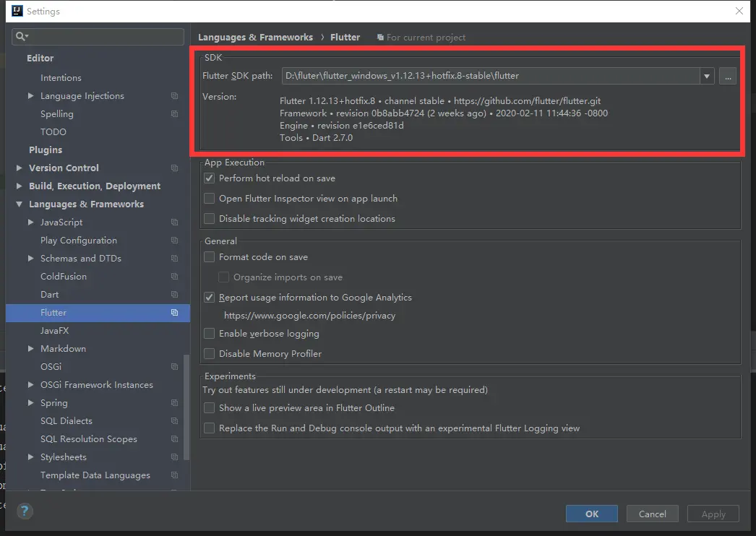The width and height of the screenshot is (756, 536).
Task: Select Intentions in settings tree
Action: pos(61,77)
